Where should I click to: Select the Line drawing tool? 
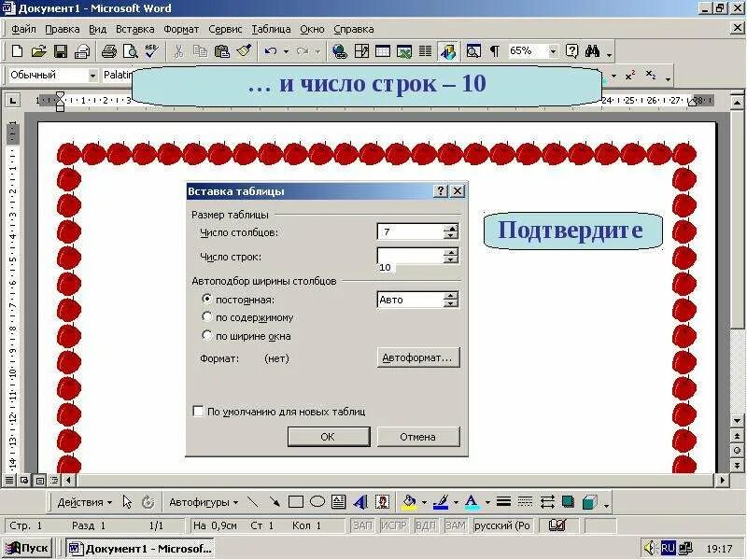[x=253, y=502]
